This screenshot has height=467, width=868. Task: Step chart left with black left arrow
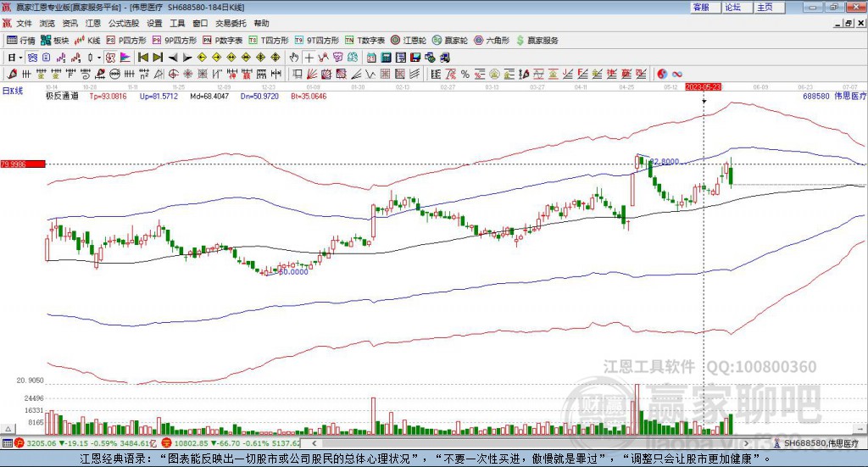click(x=173, y=58)
